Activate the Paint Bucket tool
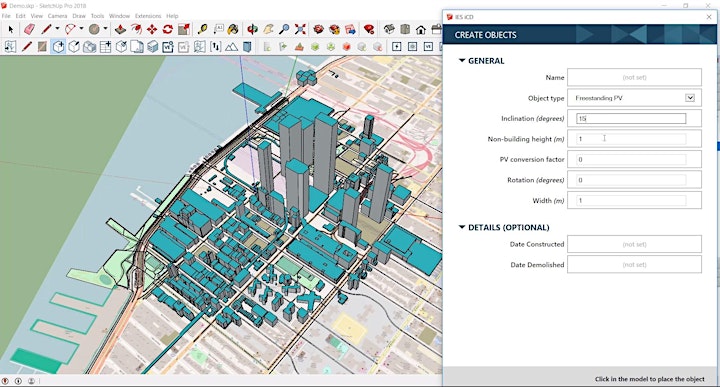 pos(233,29)
